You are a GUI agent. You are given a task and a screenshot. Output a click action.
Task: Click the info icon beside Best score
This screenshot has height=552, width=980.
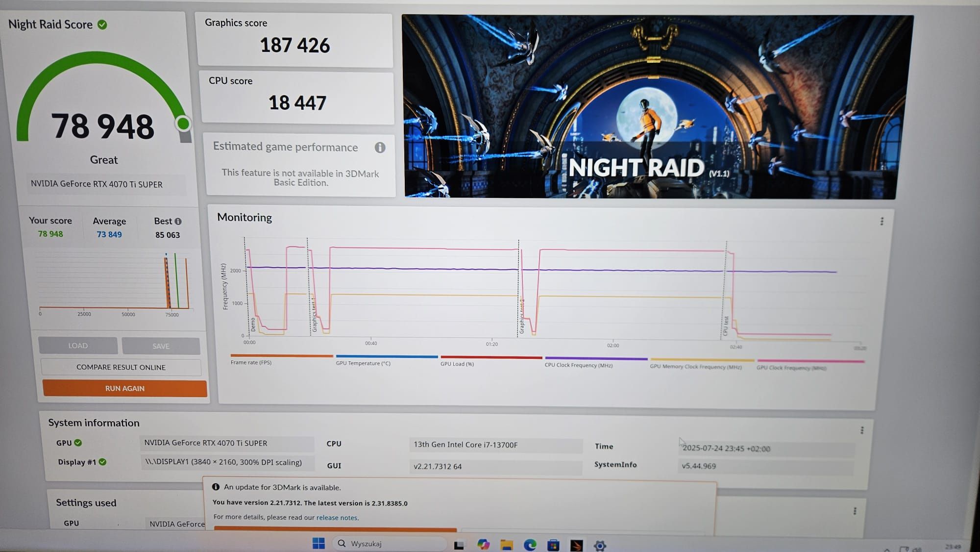coord(178,222)
